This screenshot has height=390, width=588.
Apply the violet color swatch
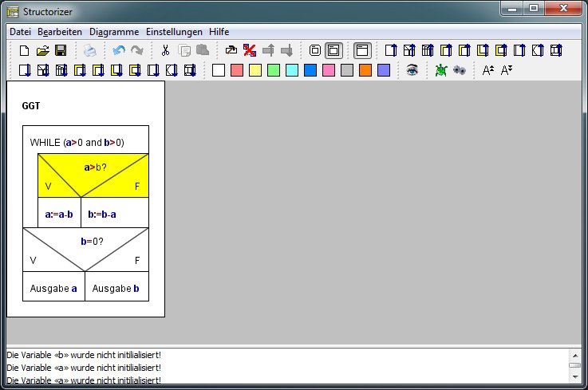384,70
